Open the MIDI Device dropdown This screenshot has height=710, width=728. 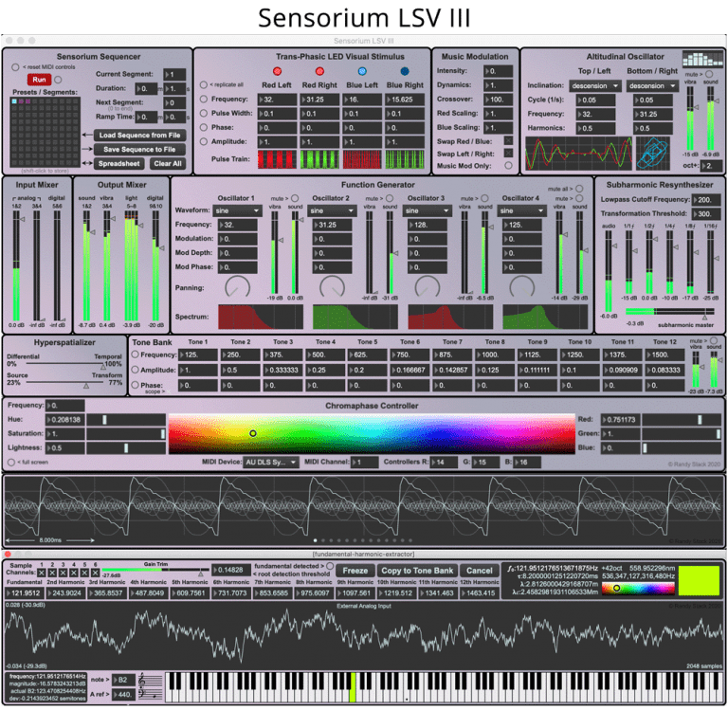coord(270,463)
